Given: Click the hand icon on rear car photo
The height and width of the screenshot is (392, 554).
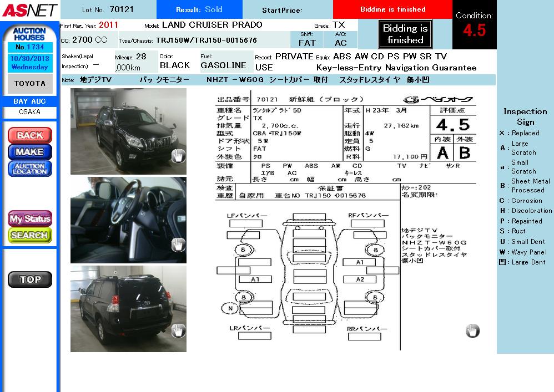Looking at the screenshot, I should (x=178, y=331).
